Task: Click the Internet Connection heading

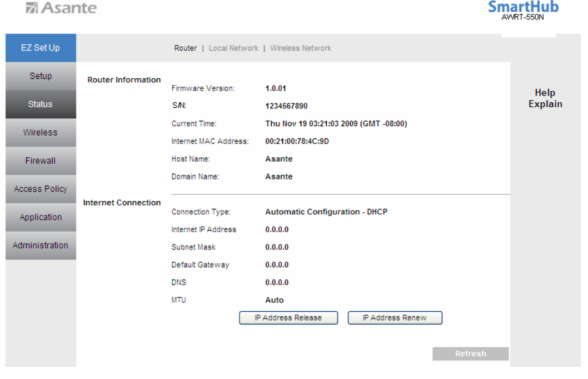Action: [122, 203]
